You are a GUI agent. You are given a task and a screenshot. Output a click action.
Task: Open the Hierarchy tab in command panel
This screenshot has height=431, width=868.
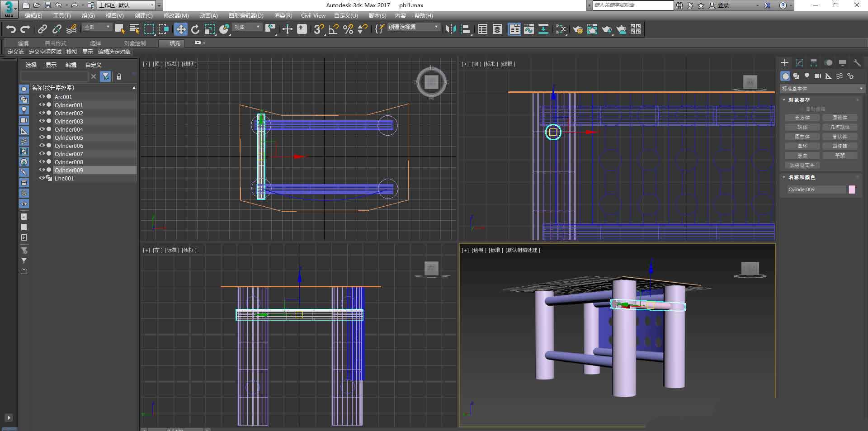coord(814,63)
